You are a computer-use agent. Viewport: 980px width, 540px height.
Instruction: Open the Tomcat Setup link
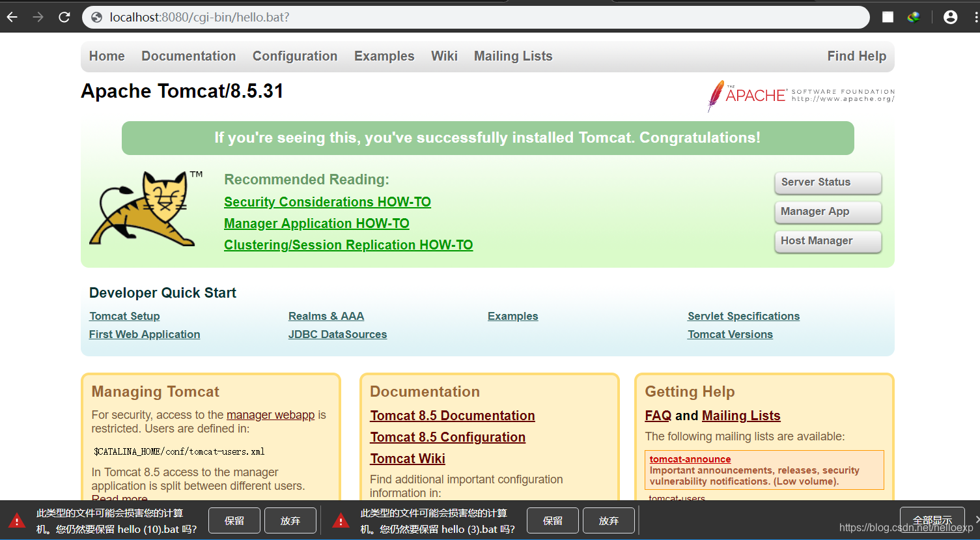pos(124,316)
